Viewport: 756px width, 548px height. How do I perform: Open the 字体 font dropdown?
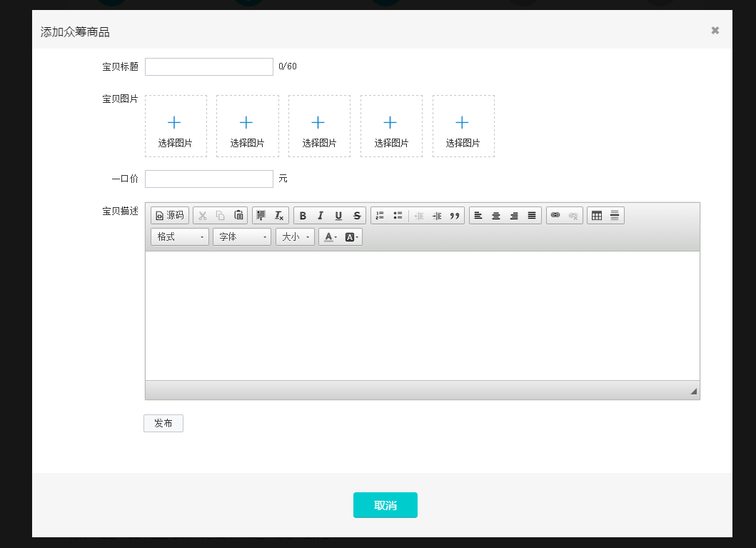242,237
